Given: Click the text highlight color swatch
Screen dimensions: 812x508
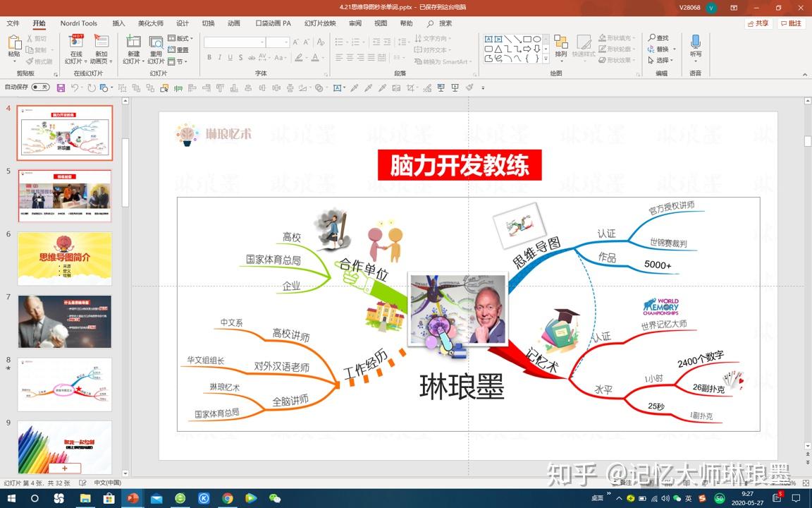Looking at the screenshot, I should click(299, 58).
